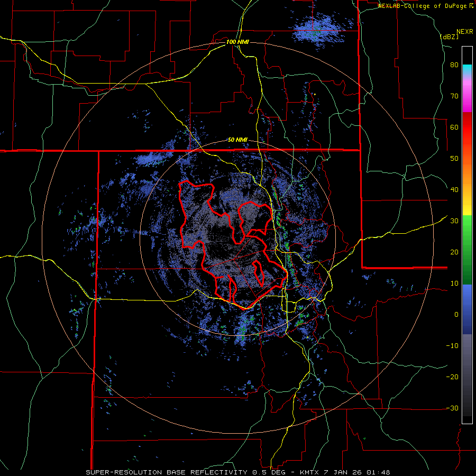Click the 40 value on the dBZ scale
The width and height of the screenshot is (476, 476).
pyautogui.click(x=454, y=189)
